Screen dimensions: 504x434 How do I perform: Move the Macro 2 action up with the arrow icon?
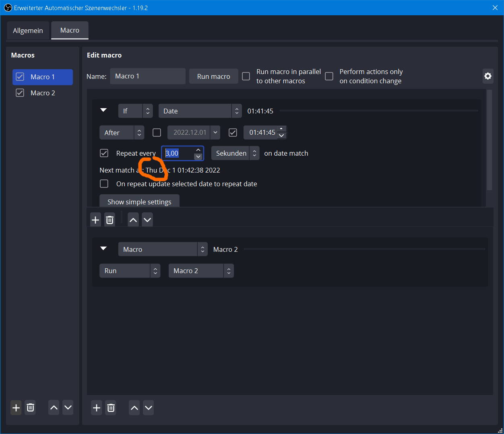(134, 407)
